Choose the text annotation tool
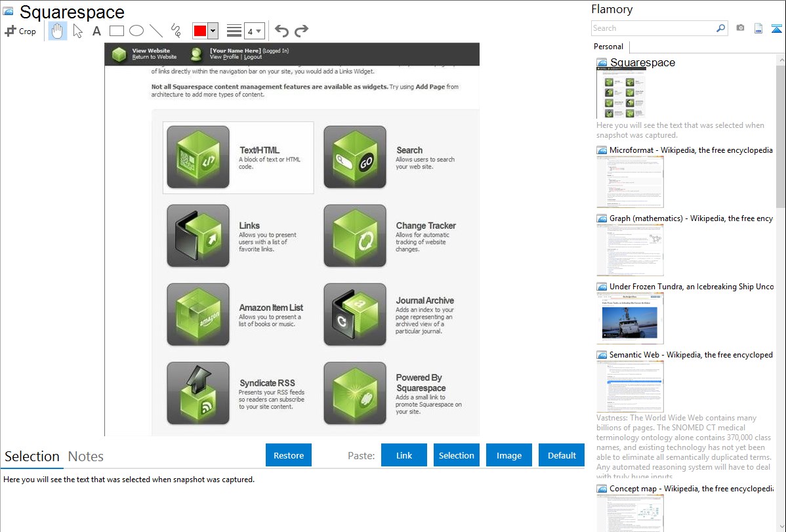786x532 pixels. pos(96,31)
